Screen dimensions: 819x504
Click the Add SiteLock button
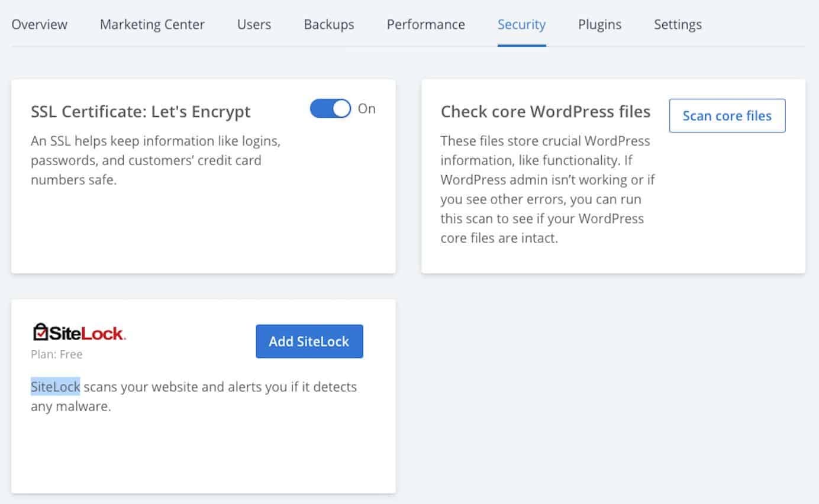click(309, 341)
